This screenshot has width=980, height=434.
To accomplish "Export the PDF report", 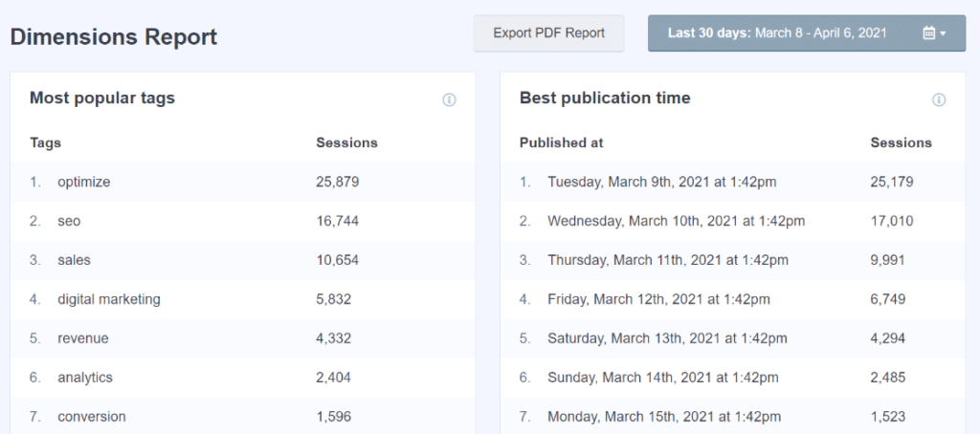I will pos(548,33).
